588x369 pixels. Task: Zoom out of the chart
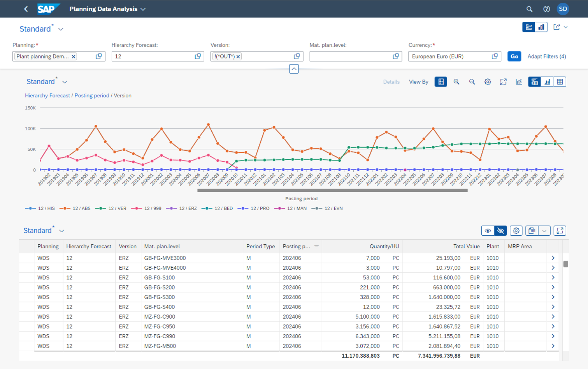pyautogui.click(x=472, y=82)
